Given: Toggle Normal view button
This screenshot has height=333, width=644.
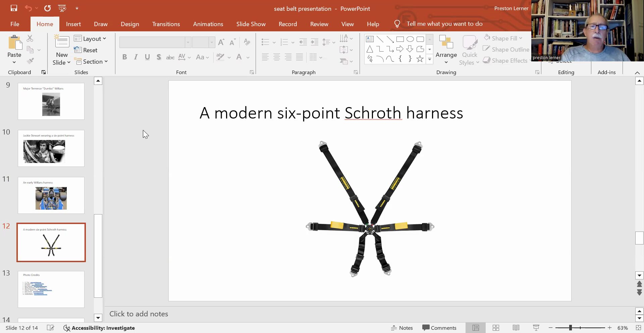Looking at the screenshot, I should coord(476,328).
